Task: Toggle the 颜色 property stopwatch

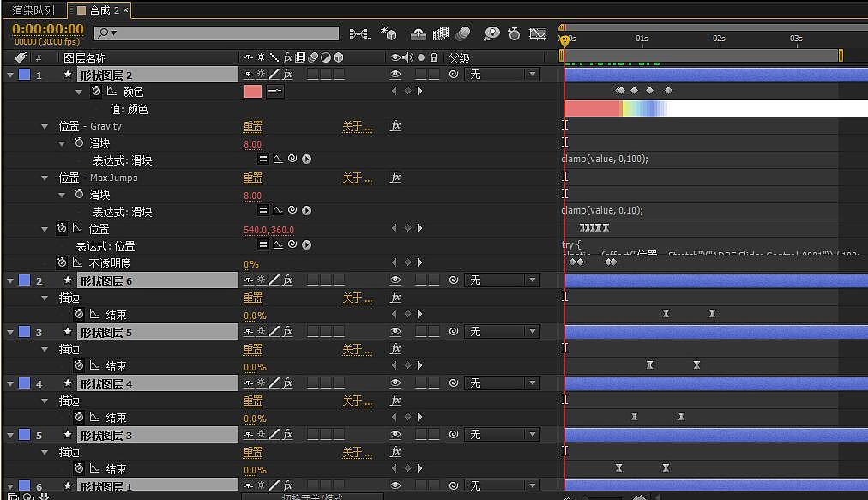Action: (96, 91)
